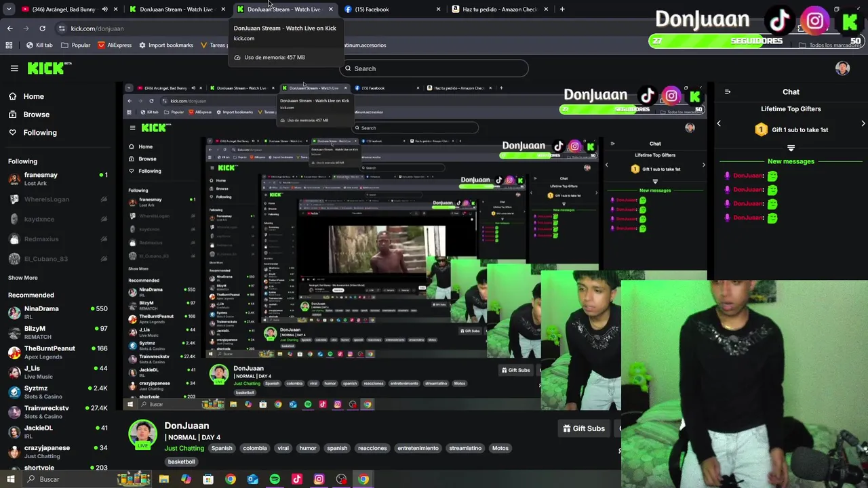This screenshot has height=488, width=868.
Task: Open the Tareas bookmark
Action: (214, 45)
